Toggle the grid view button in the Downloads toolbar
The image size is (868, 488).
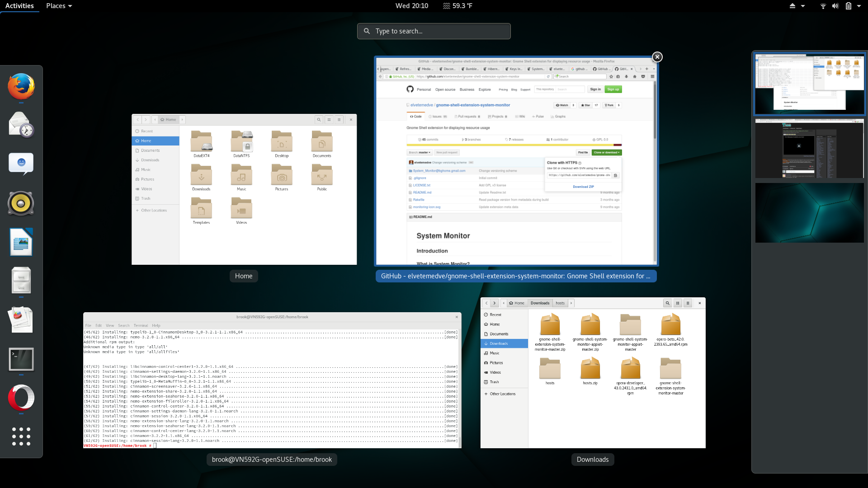pyautogui.click(x=678, y=303)
